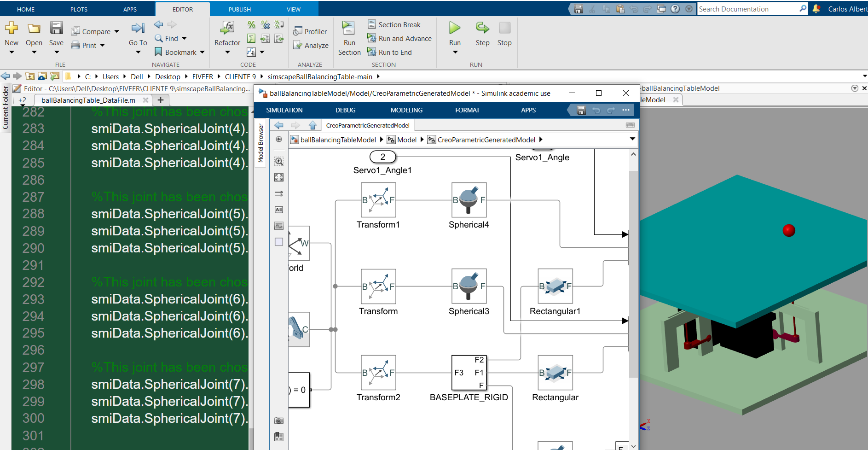Click the decrease indent icon
This screenshot has height=450, width=868.
coord(279,39)
